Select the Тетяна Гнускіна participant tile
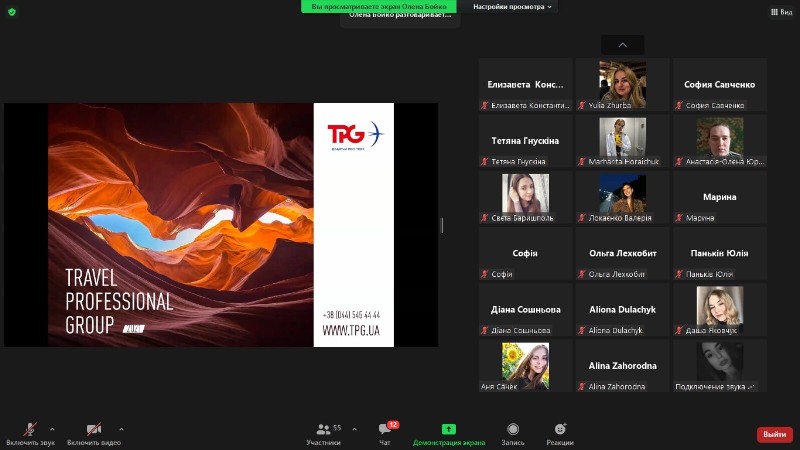 point(525,141)
